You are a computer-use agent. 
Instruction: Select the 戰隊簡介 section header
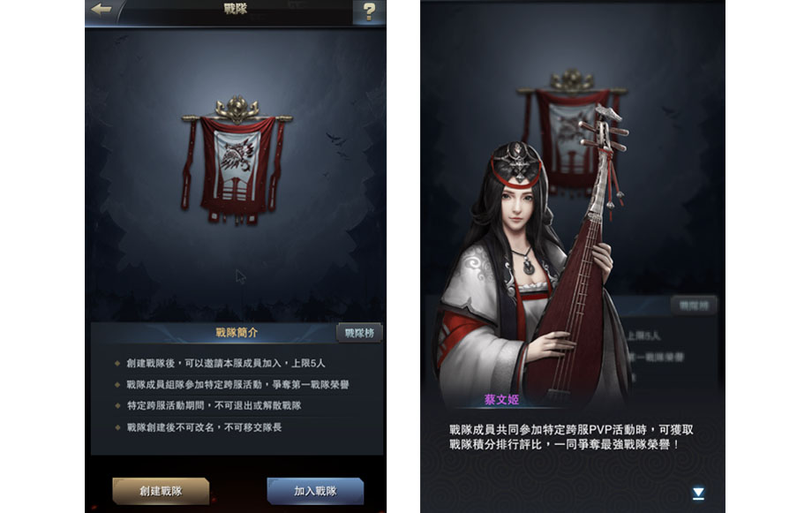click(x=237, y=333)
